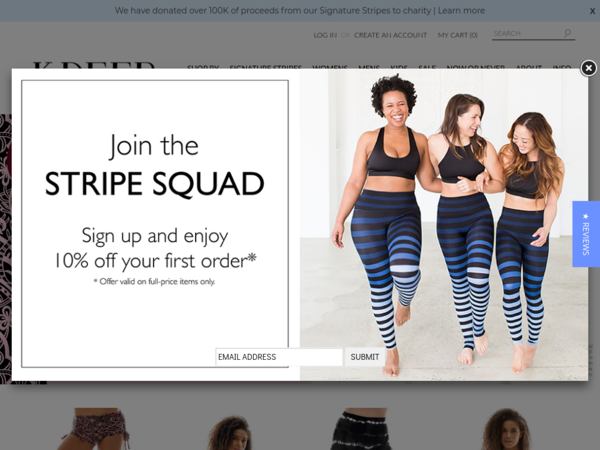600x450 pixels.
Task: Close the Stripe Squad popup
Action: (x=588, y=68)
